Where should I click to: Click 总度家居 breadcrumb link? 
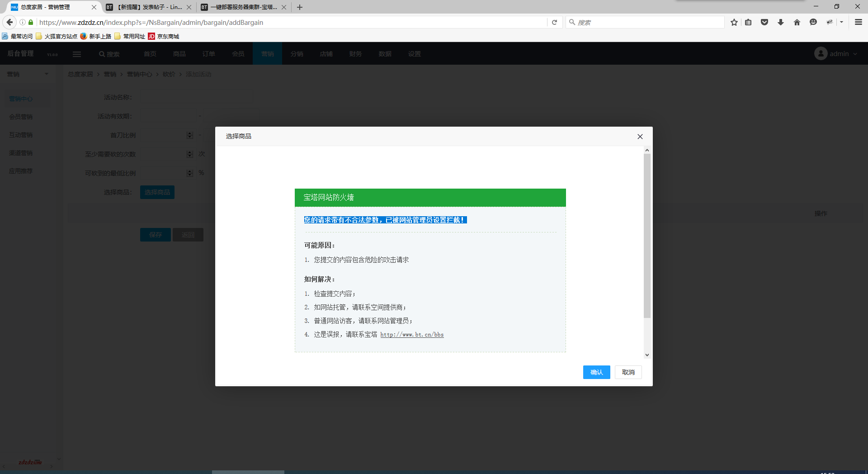coord(80,74)
